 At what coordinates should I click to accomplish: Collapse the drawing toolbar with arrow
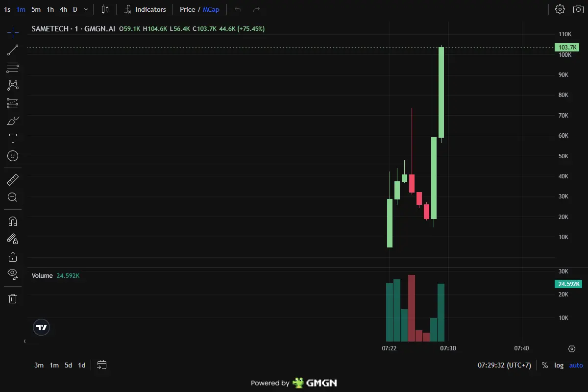coord(24,341)
